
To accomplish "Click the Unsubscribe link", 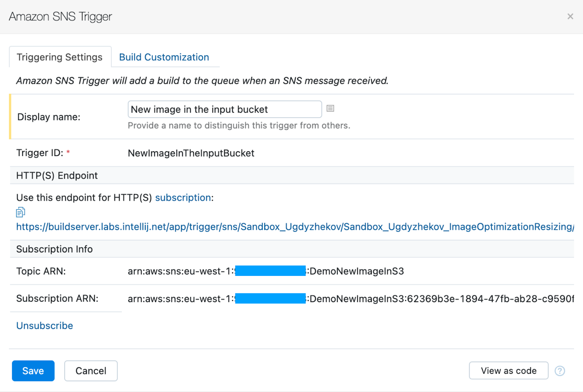I will point(44,326).
